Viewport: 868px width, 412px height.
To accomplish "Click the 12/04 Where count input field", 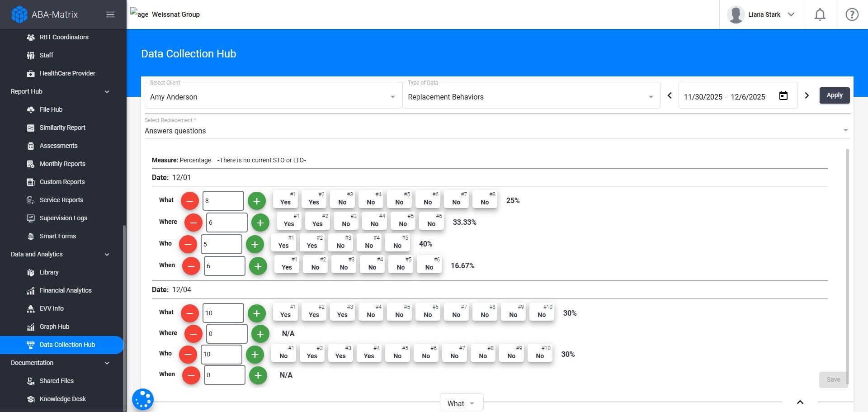I will pyautogui.click(x=226, y=334).
